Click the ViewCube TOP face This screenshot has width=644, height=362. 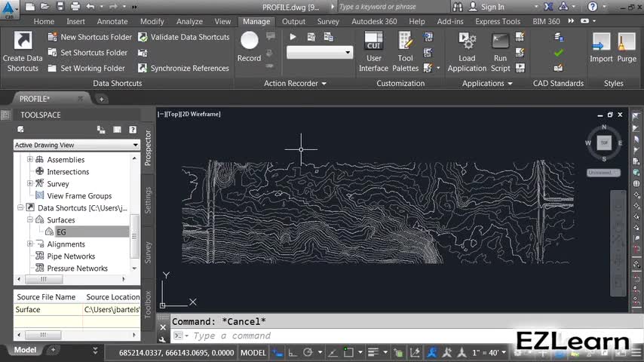603,143
